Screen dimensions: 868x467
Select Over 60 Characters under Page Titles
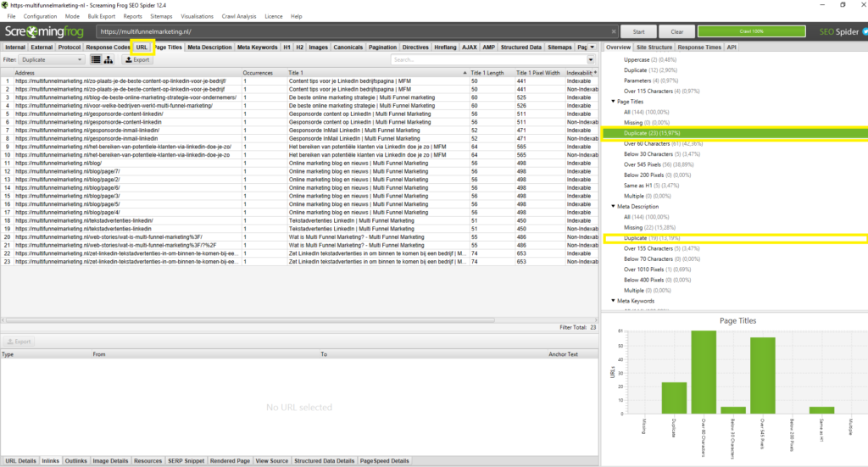tap(663, 144)
